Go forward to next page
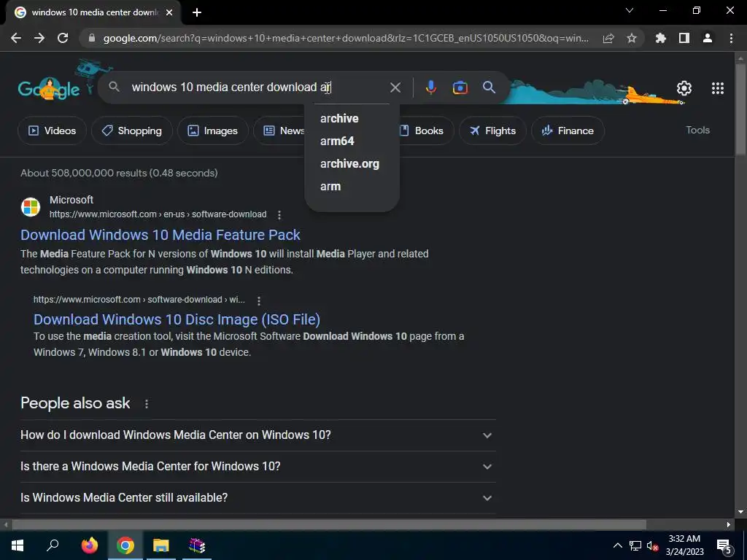Viewport: 747px width, 560px height. pos(39,38)
